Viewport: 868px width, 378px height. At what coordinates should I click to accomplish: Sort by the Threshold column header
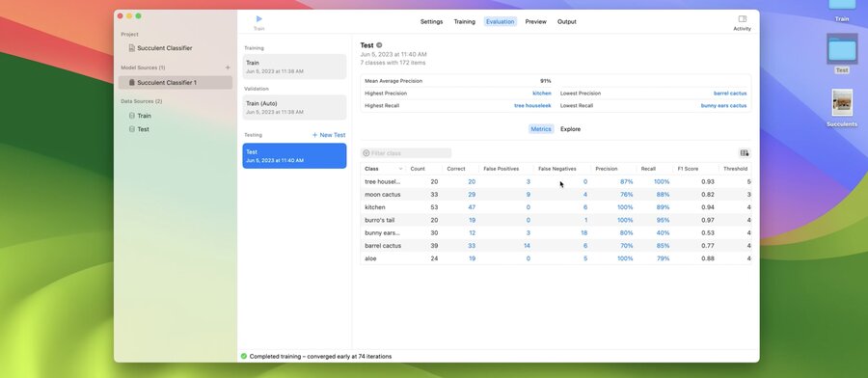coord(735,169)
